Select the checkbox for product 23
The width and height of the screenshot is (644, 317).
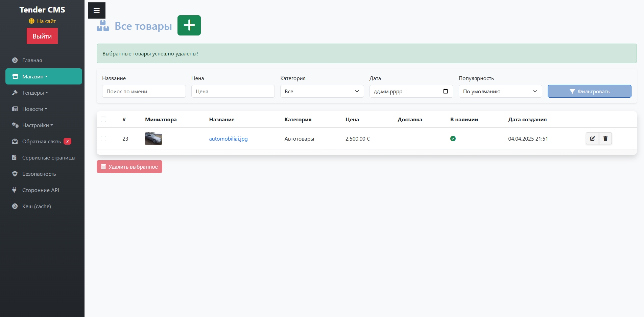[103, 139]
